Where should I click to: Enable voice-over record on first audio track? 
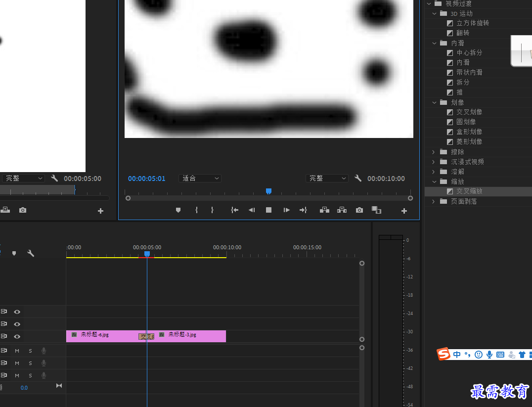click(44, 351)
